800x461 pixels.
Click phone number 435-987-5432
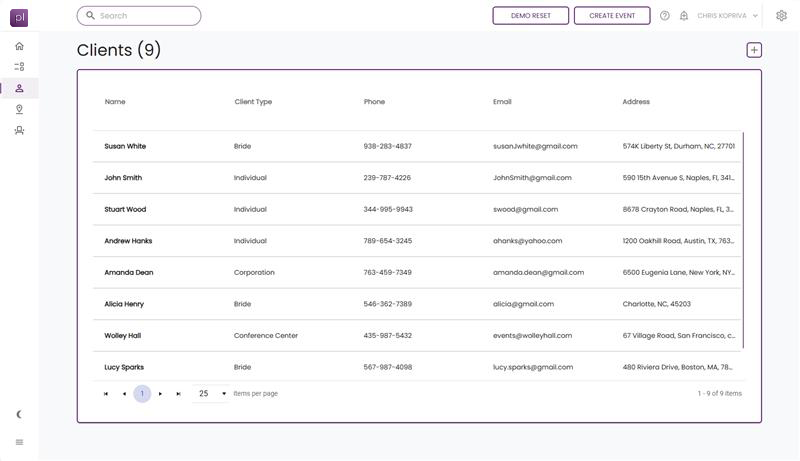tap(387, 336)
